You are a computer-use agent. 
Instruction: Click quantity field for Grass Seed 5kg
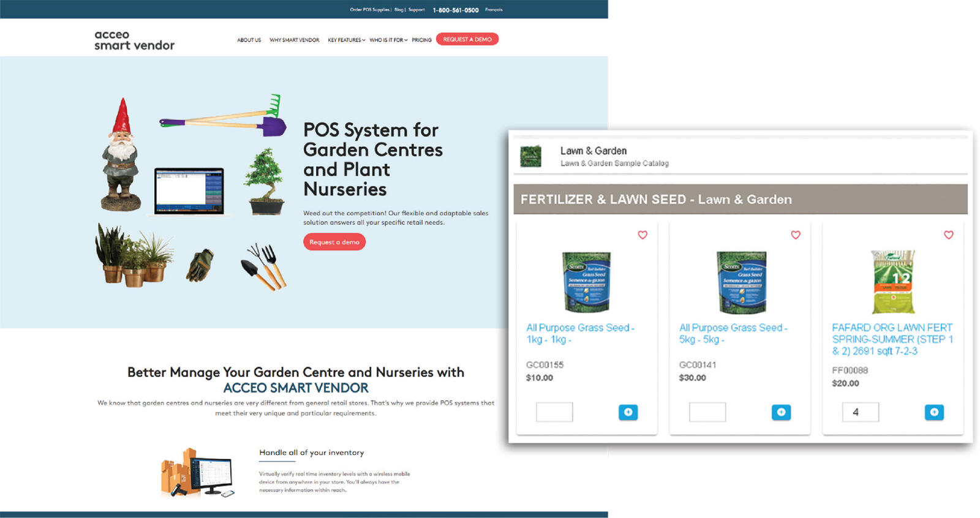707,412
